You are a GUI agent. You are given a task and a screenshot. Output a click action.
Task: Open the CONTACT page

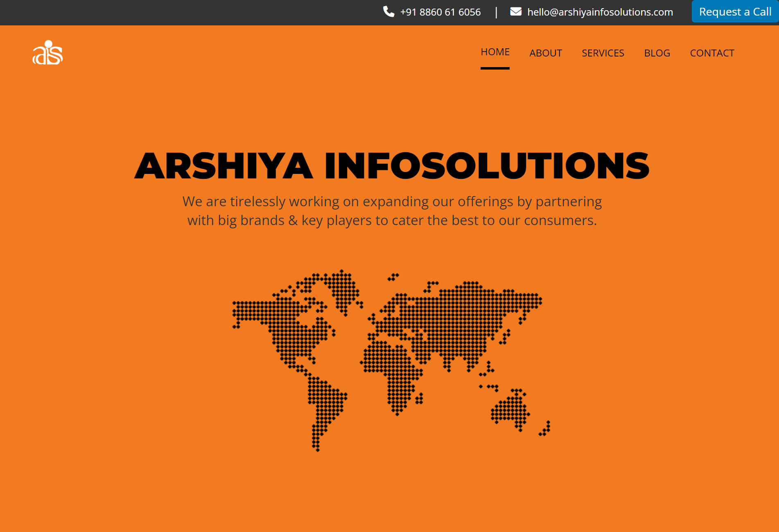coord(712,53)
